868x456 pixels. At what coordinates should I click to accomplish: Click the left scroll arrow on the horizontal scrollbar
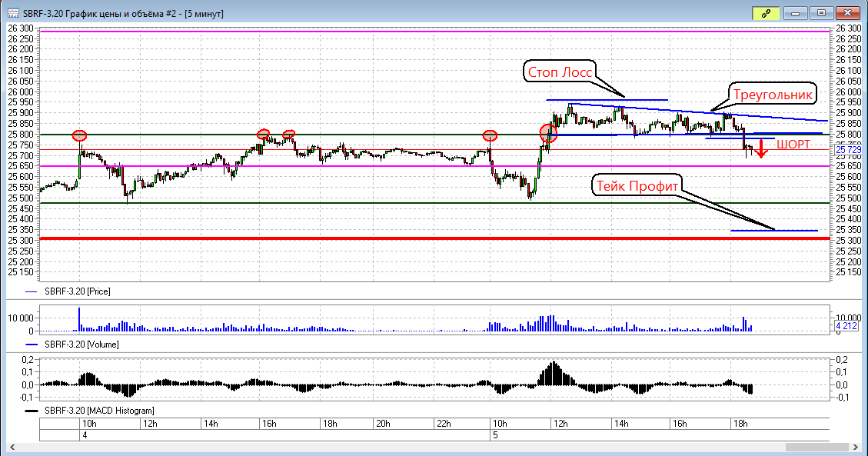(12, 447)
